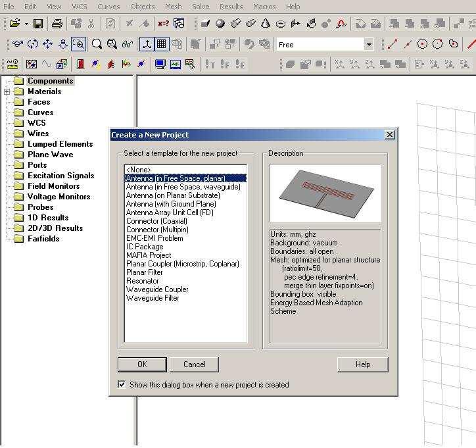This screenshot has width=476, height=448.
Task: Select the extrude tool icon
Action: (295, 24)
